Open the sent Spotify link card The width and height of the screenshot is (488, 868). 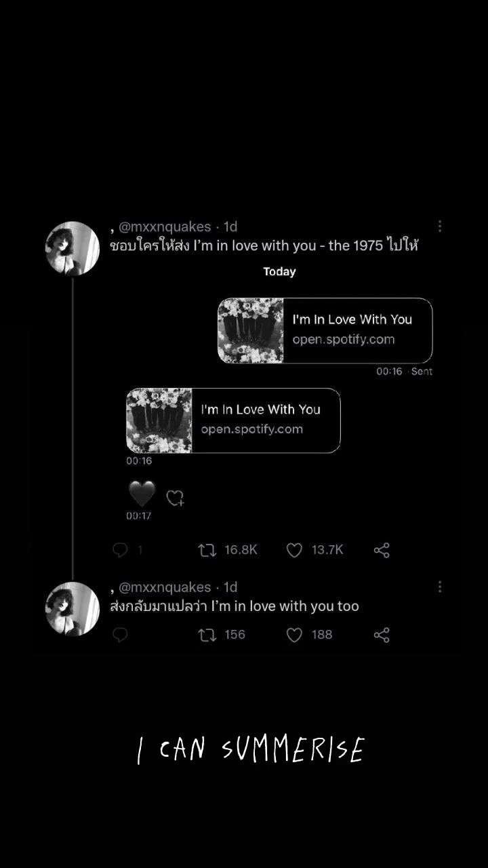(x=325, y=330)
